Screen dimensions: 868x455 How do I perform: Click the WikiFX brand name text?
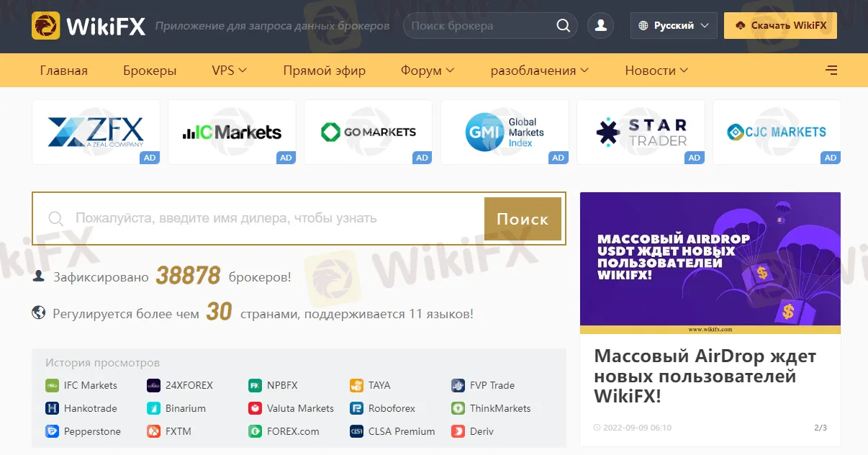coord(106,26)
